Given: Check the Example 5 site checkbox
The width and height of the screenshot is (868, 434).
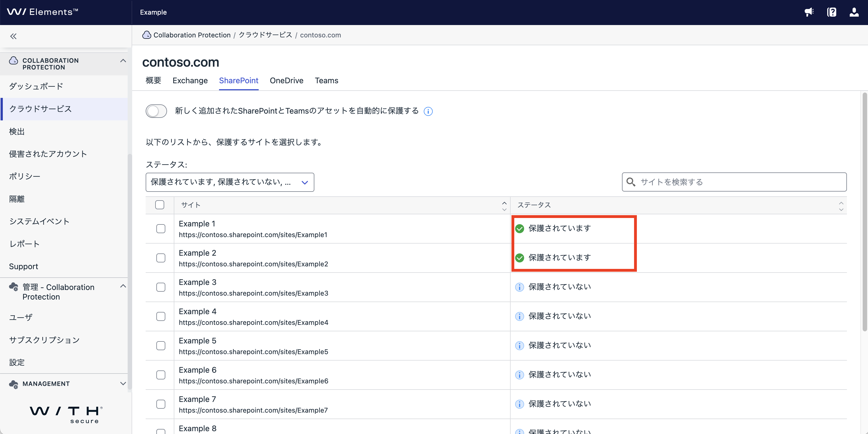Looking at the screenshot, I should point(161,345).
